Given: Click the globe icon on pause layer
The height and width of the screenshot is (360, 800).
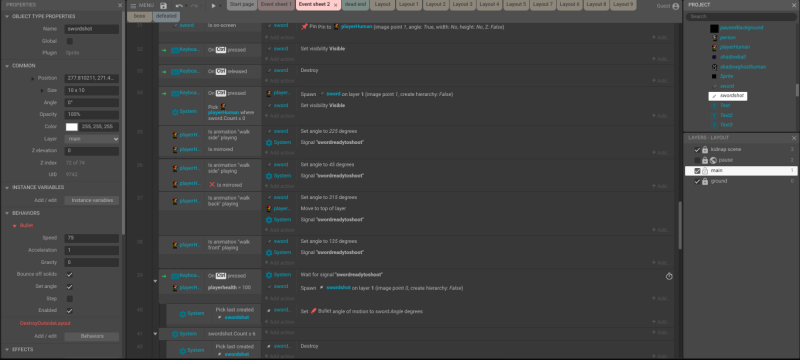Looking at the screenshot, I should click(713, 160).
